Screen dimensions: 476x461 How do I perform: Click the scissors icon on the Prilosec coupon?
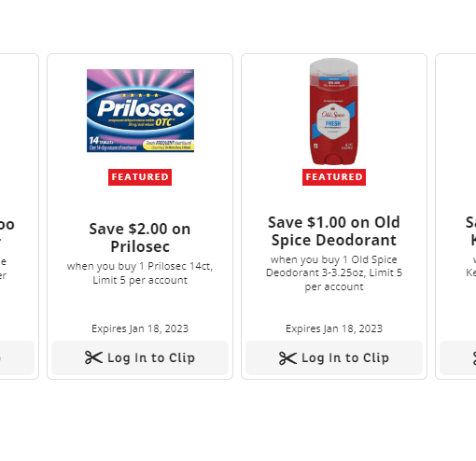[x=93, y=357]
